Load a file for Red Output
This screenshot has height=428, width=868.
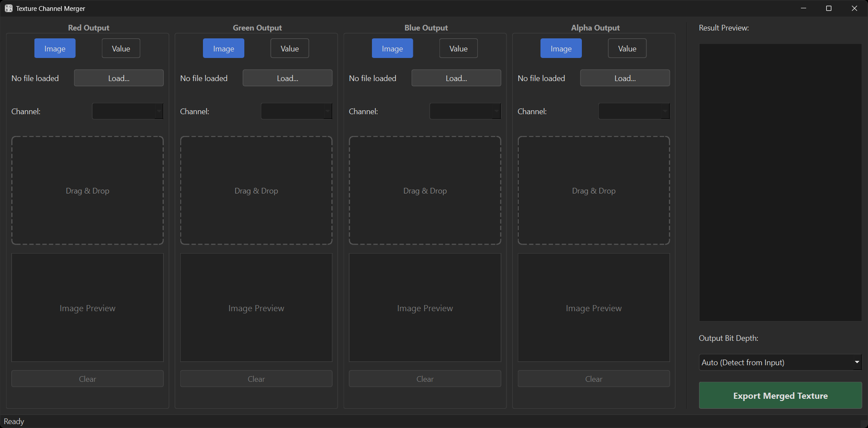pos(118,78)
